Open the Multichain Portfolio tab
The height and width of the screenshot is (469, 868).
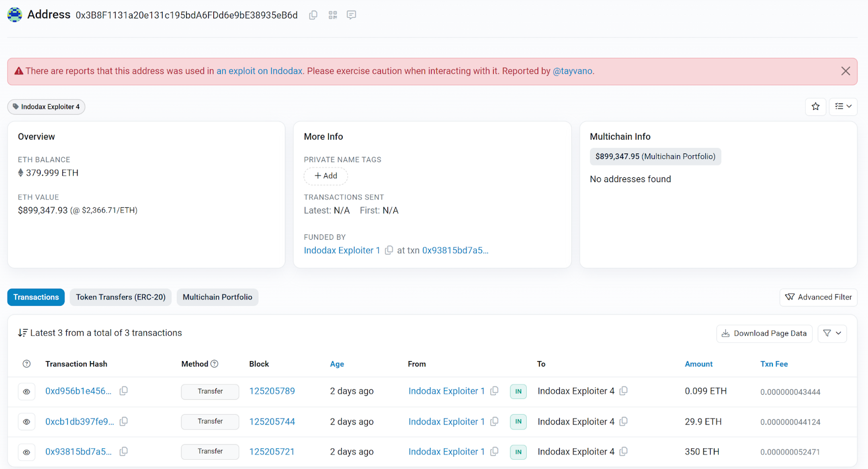pos(218,297)
